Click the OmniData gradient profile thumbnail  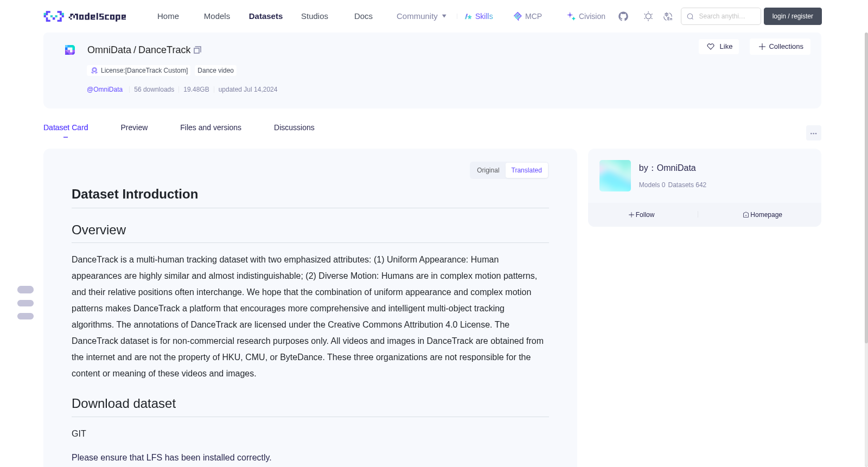[615, 176]
